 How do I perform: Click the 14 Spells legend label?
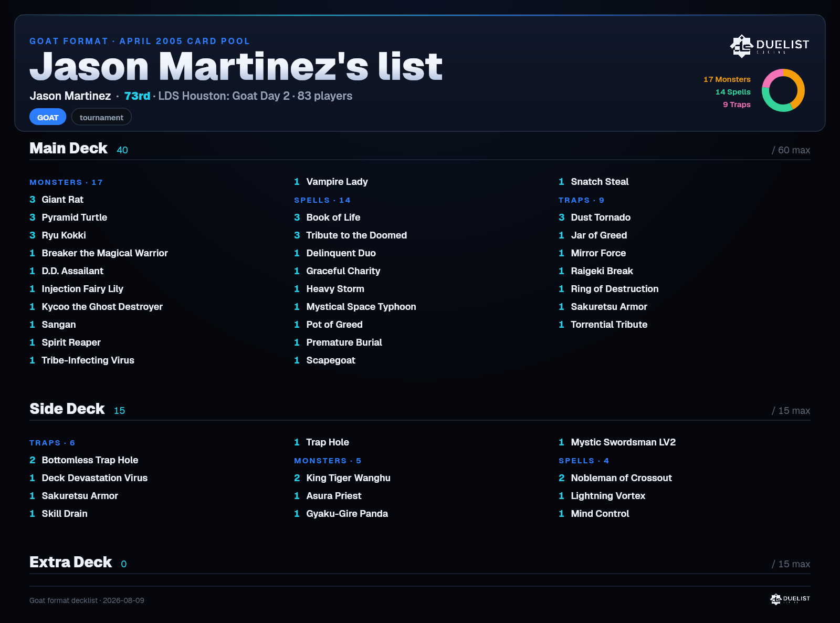733,92
